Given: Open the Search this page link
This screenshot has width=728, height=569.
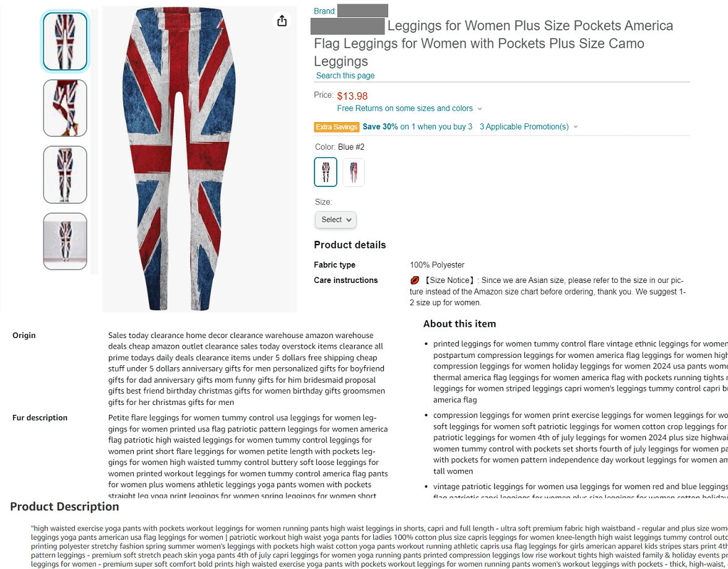Looking at the screenshot, I should [x=345, y=75].
